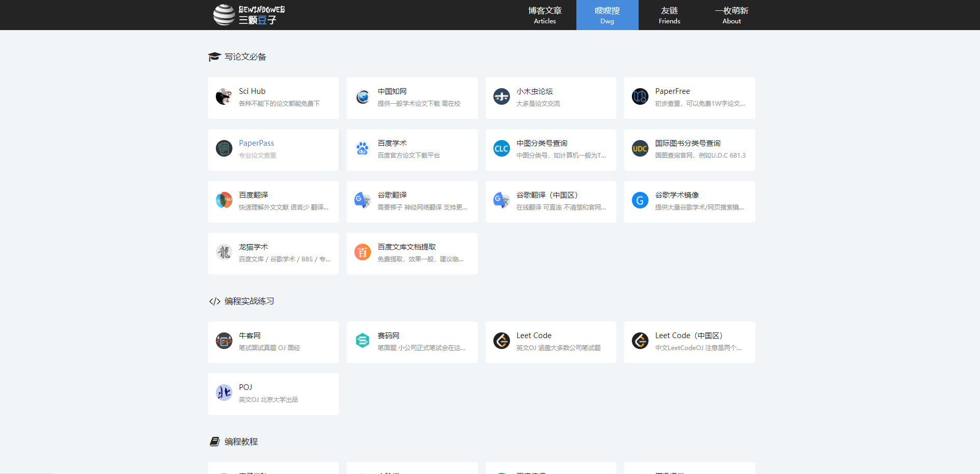Image resolution: width=980 pixels, height=474 pixels.
Task: Click the 百度学术 paw icon
Action: (363, 148)
